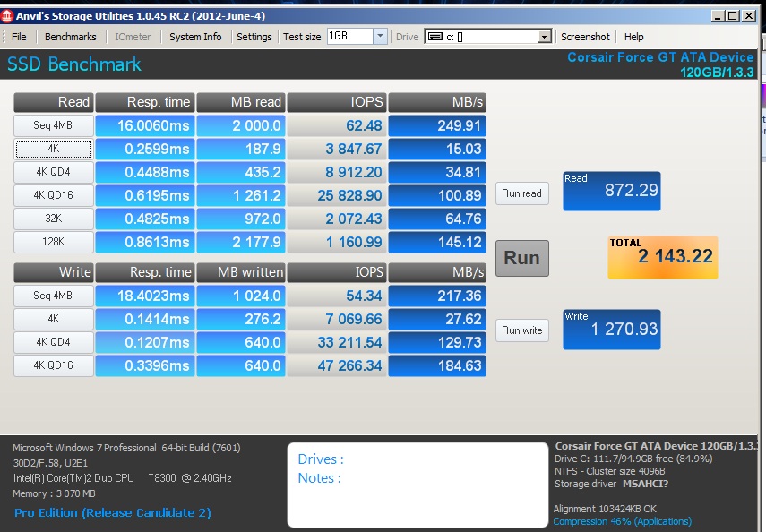Click the Intel Core 2 Duo T8300 text
Image resolution: width=766 pixels, height=532 pixels.
tap(123, 477)
